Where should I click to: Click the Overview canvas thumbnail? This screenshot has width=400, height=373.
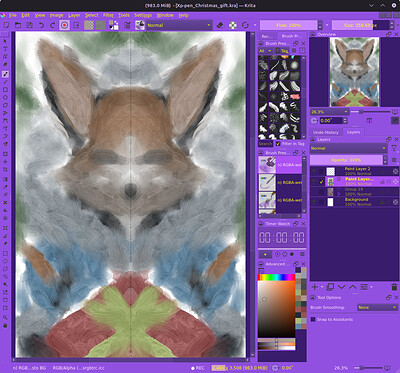click(x=354, y=72)
